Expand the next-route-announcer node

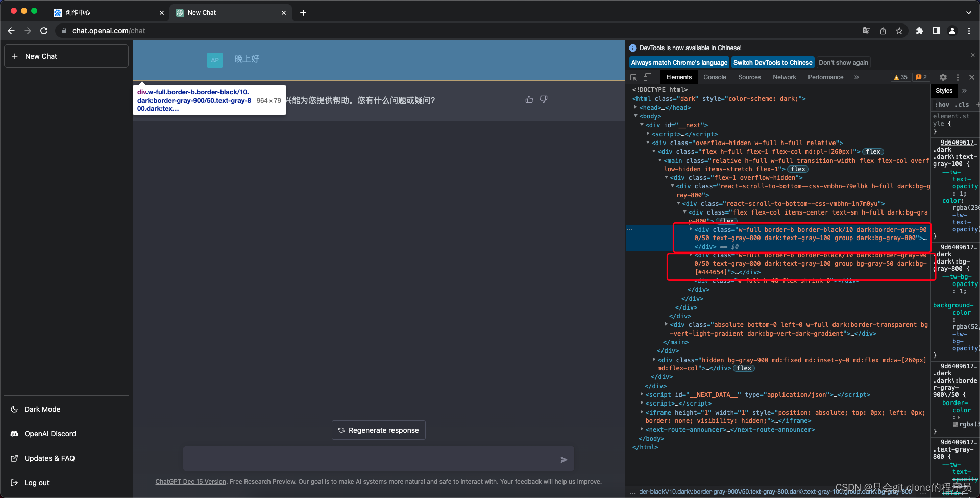642,429
